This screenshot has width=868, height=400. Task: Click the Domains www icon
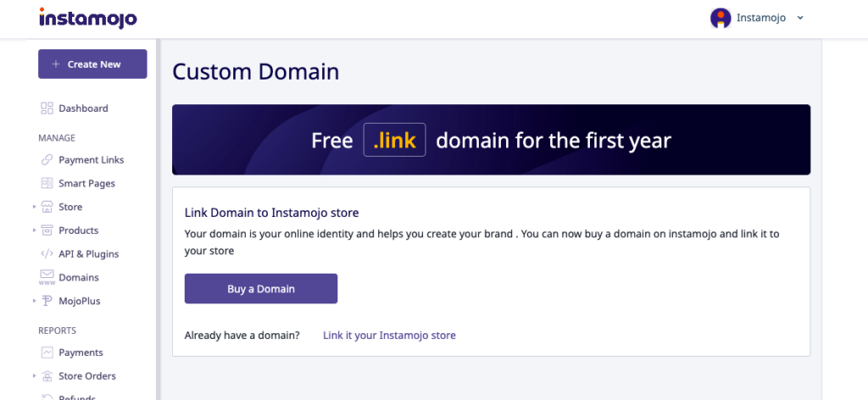point(47,277)
